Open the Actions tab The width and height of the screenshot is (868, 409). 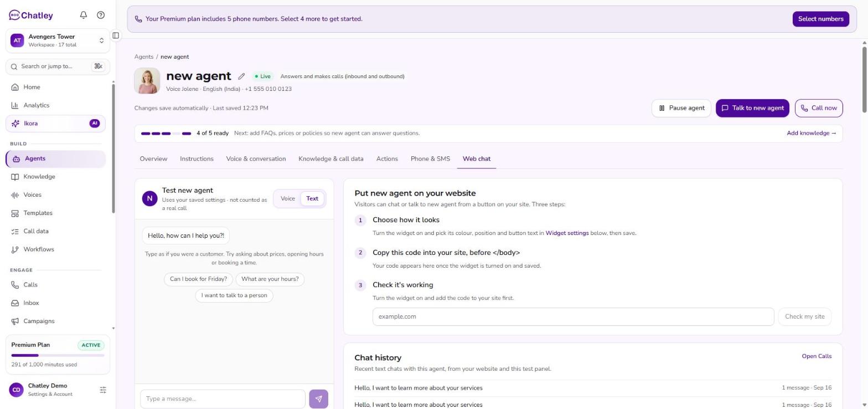pos(387,159)
